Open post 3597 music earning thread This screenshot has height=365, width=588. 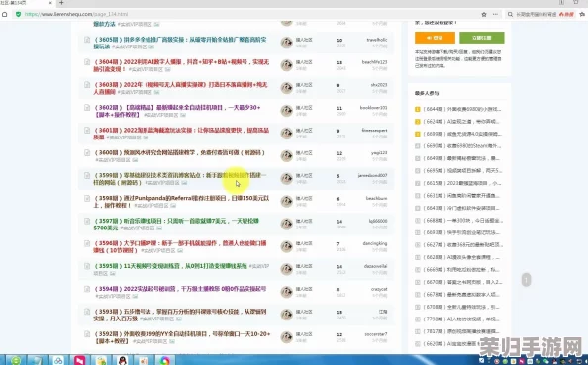[x=176, y=225]
